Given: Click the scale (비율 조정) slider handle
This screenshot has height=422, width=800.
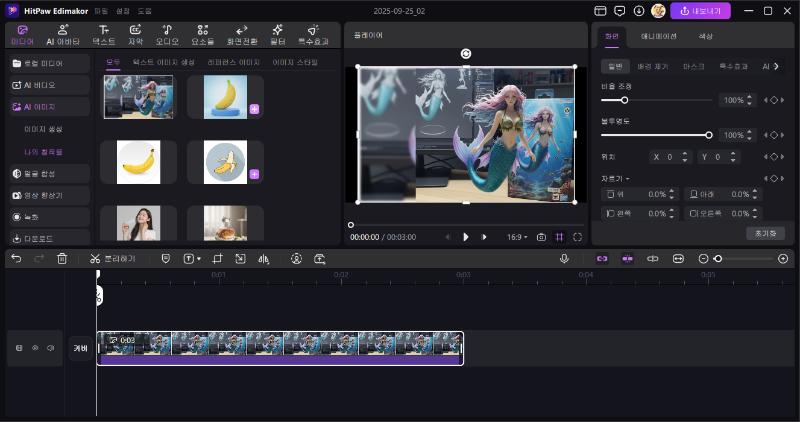Looking at the screenshot, I should (x=624, y=100).
